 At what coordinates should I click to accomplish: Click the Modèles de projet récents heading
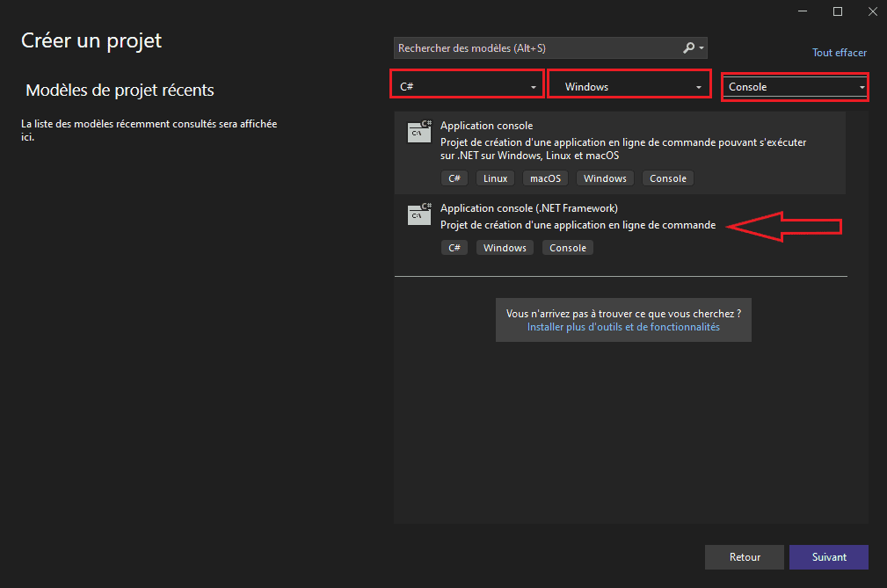click(x=120, y=90)
